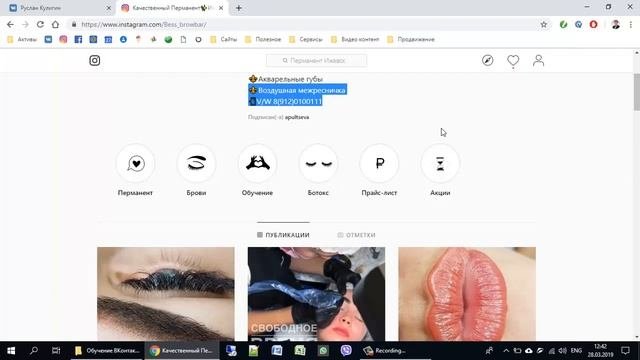
Task: Open WhatsApp from the taskbar
Action: tap(323, 351)
